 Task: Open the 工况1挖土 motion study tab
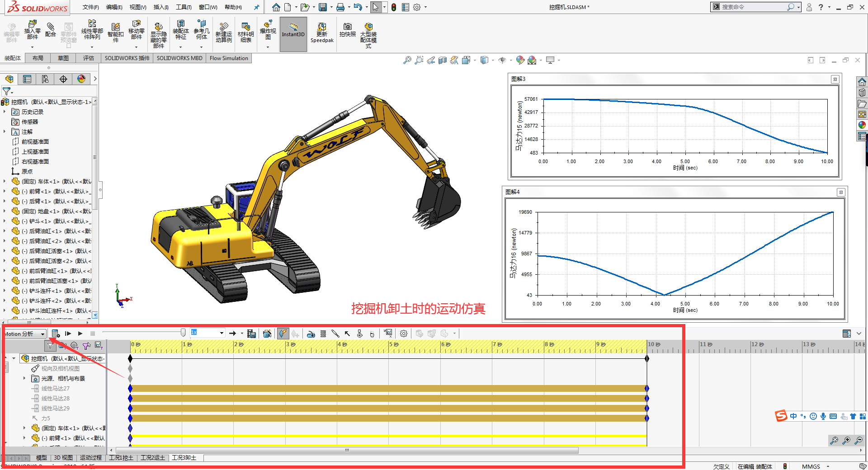click(121, 458)
